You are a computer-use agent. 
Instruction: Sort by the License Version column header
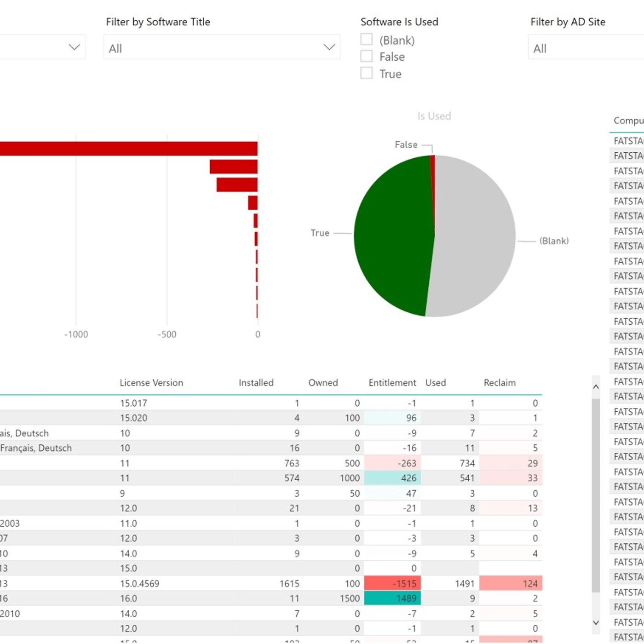pos(151,383)
